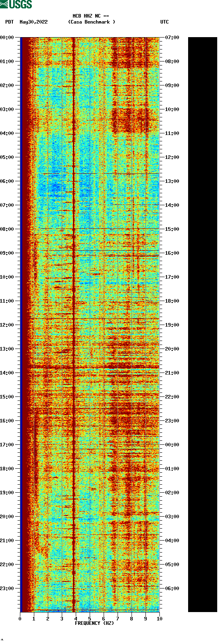Click the UTC time label 10:00
Screen dimensions: 220x644
coord(172,109)
